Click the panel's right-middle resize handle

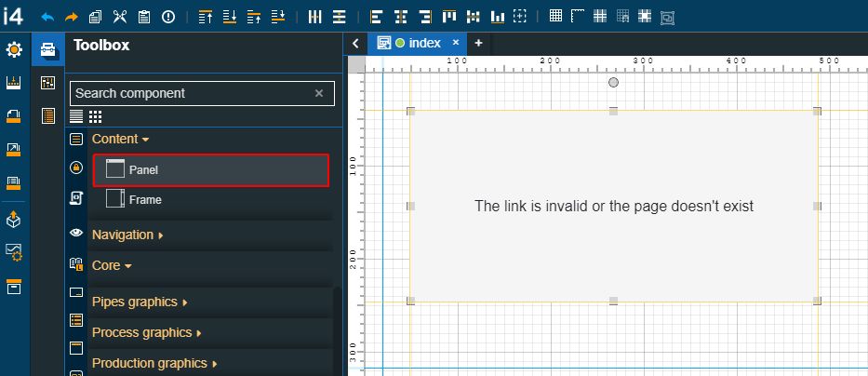[817, 206]
